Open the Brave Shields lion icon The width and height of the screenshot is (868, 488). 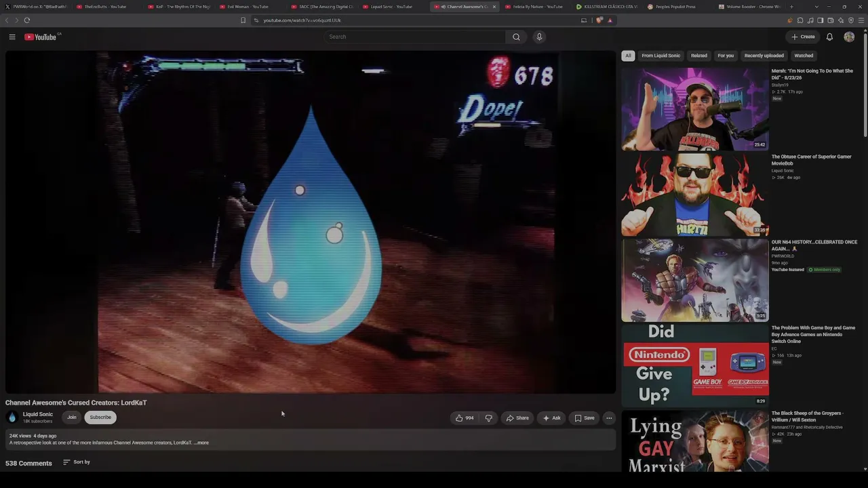(x=599, y=20)
